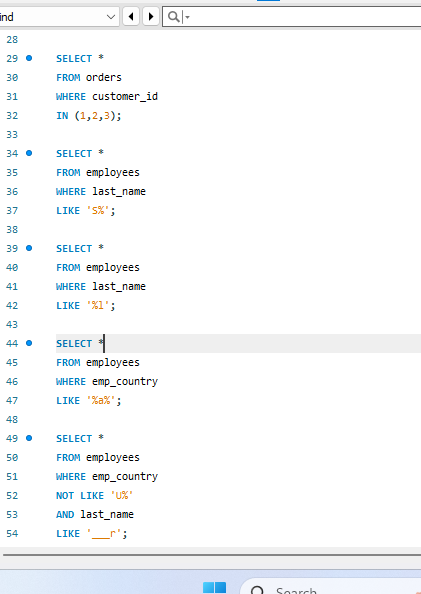Click statement marker dot on line 49
The image size is (421, 594).
coord(29,438)
